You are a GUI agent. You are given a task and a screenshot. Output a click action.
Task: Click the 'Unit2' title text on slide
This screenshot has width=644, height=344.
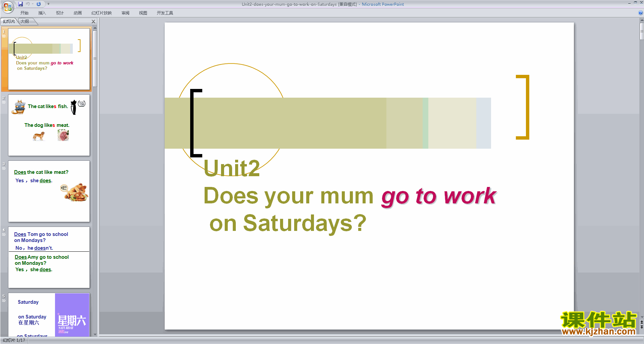click(x=232, y=168)
